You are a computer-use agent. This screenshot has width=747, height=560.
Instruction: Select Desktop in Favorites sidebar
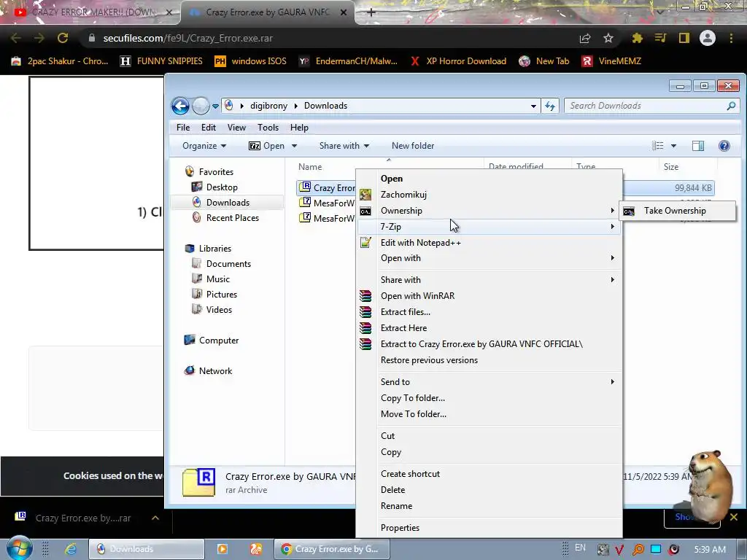[222, 187]
